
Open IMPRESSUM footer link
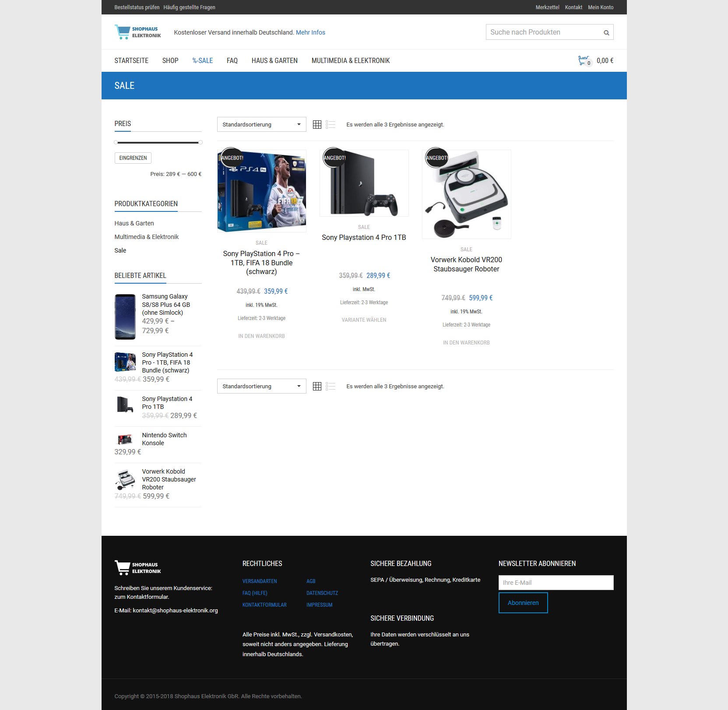[x=320, y=605]
